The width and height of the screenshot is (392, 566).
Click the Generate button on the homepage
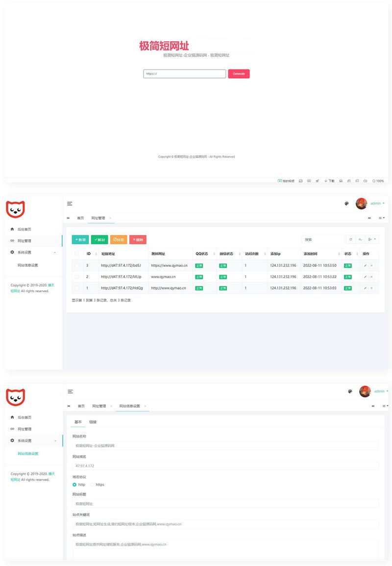click(x=239, y=74)
